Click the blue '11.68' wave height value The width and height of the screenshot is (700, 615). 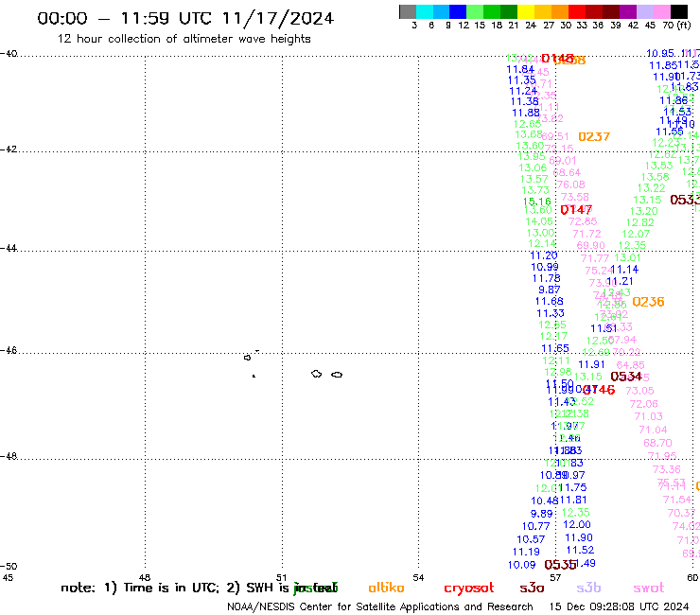[549, 302]
